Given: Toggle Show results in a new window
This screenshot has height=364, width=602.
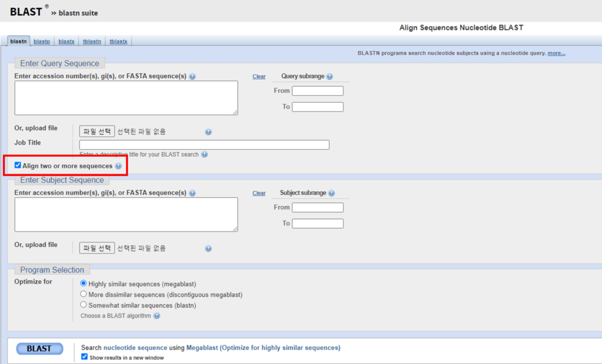Looking at the screenshot, I should 84,357.
